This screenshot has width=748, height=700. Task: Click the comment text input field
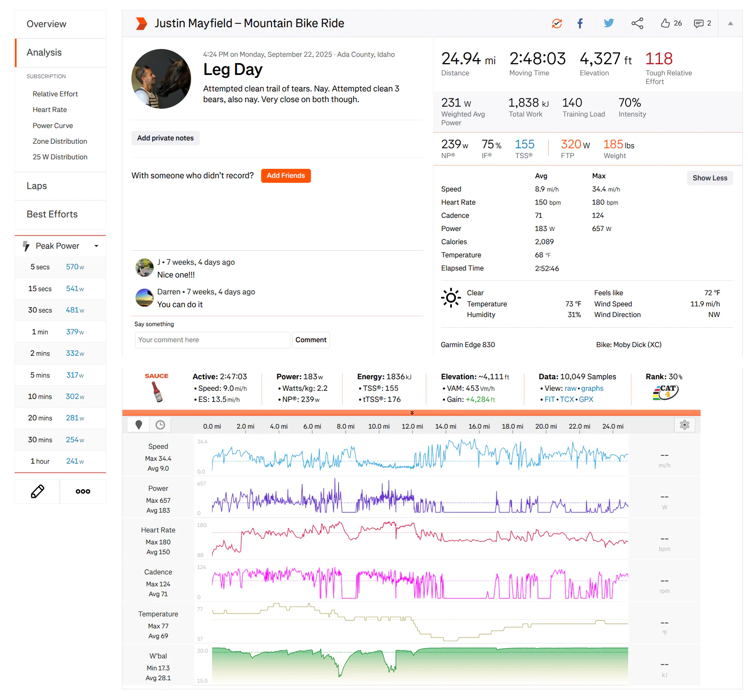tap(212, 340)
